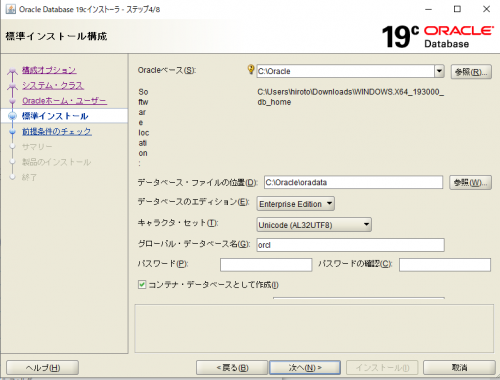The height and width of the screenshot is (380, 500).
Task: Click the 製品のインストール step label
Action: 56,162
